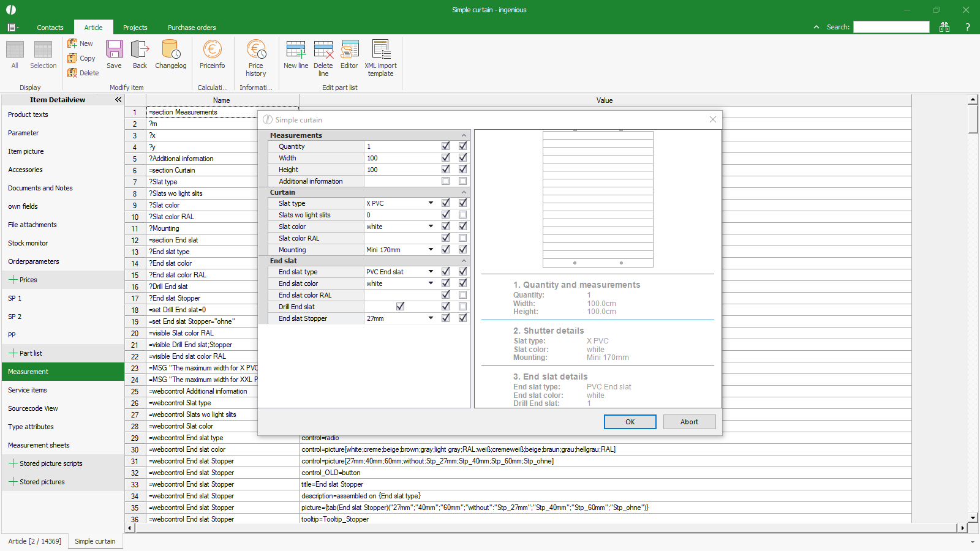The width and height of the screenshot is (980, 551).
Task: Click the Delete line icon
Action: click(323, 50)
